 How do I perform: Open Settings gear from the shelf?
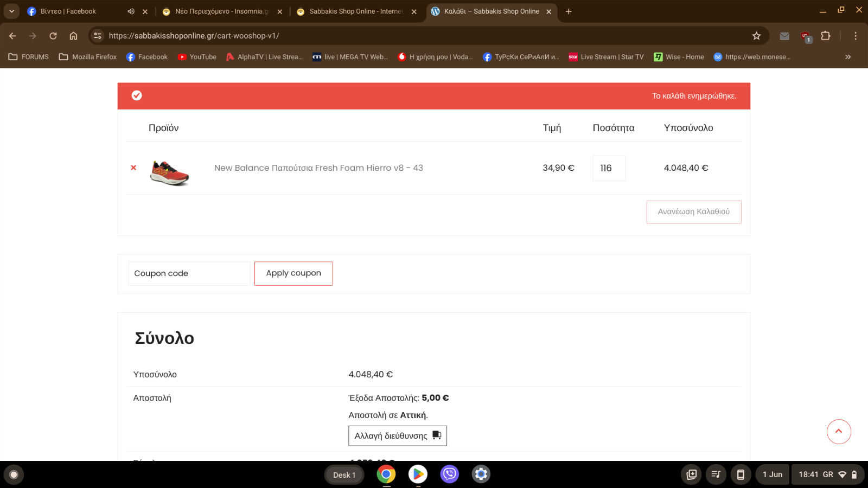tap(481, 474)
